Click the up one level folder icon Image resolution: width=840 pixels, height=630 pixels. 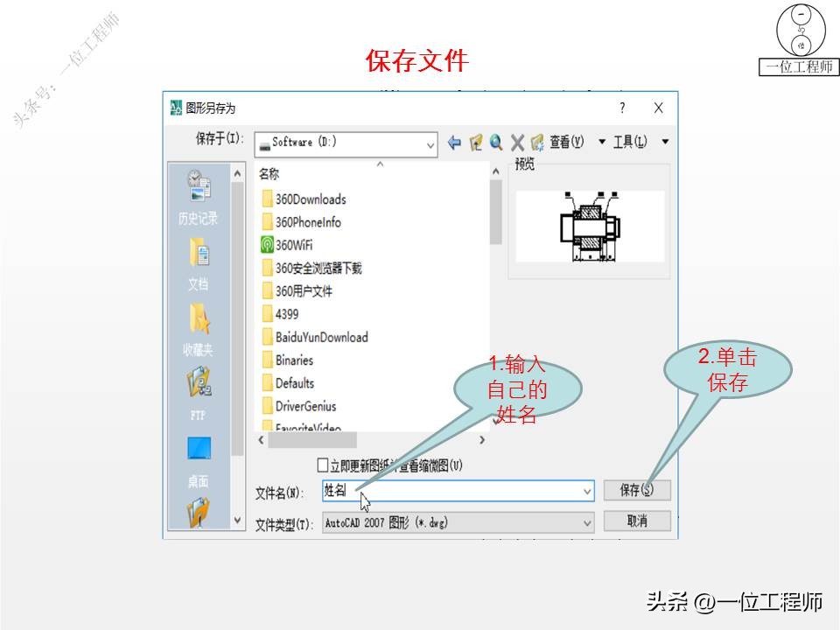pyautogui.click(x=478, y=143)
